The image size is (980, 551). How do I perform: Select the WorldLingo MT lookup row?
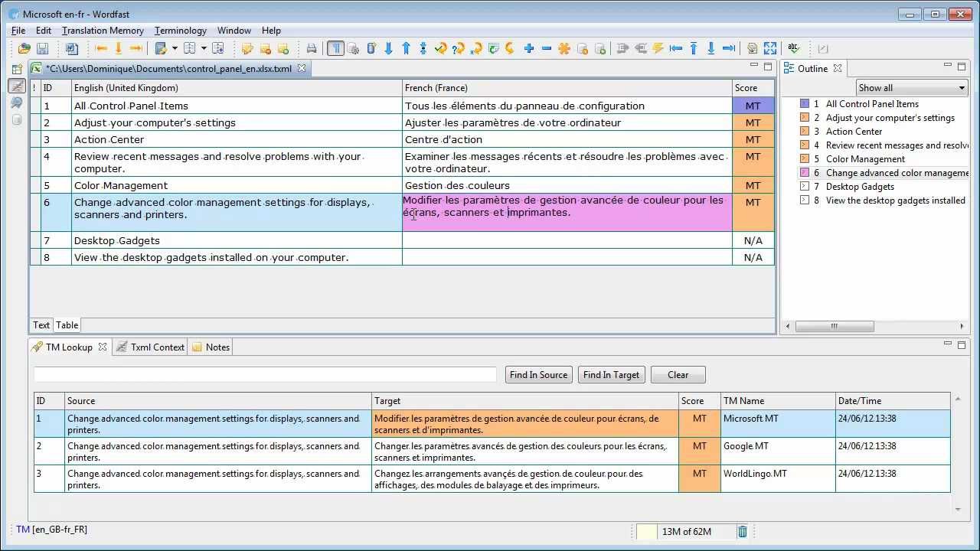pos(492,479)
